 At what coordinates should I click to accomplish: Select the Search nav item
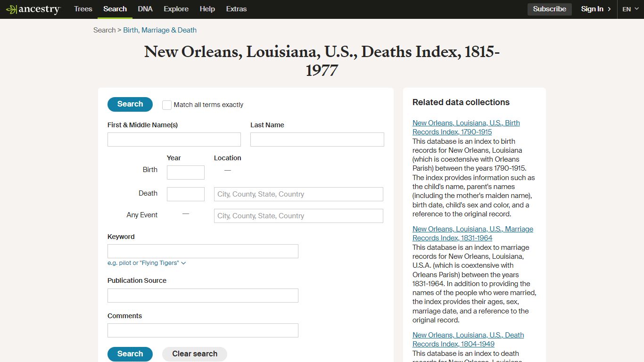click(115, 9)
